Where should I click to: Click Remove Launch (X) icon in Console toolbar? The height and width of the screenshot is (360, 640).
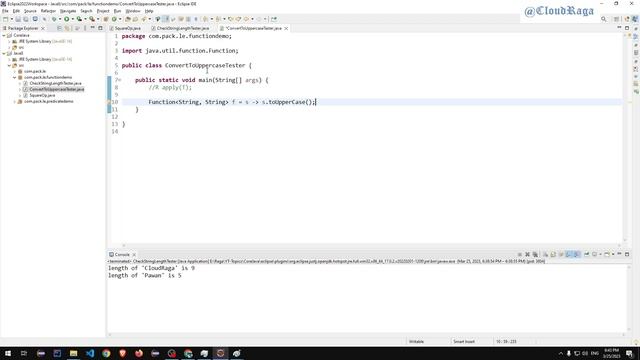tap(527, 254)
